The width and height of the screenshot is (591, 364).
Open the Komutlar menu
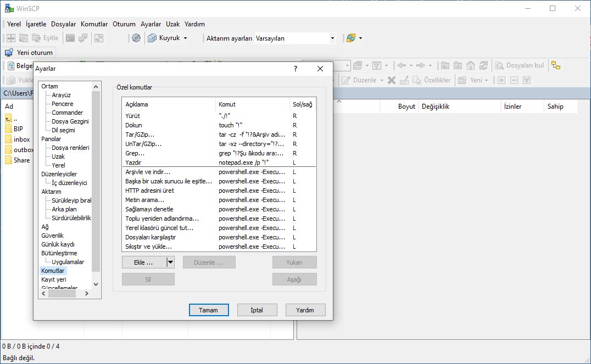[94, 24]
